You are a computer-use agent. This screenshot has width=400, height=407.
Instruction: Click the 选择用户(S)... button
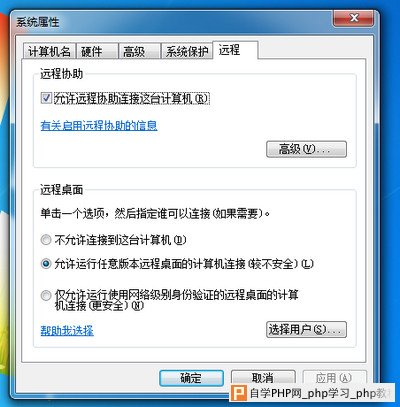click(x=306, y=330)
